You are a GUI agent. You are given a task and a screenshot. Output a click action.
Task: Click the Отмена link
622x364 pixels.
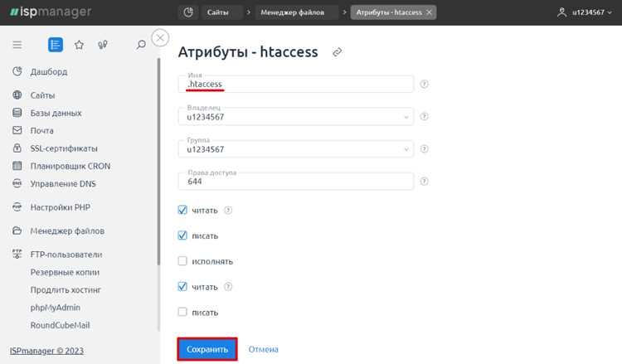[264, 349]
